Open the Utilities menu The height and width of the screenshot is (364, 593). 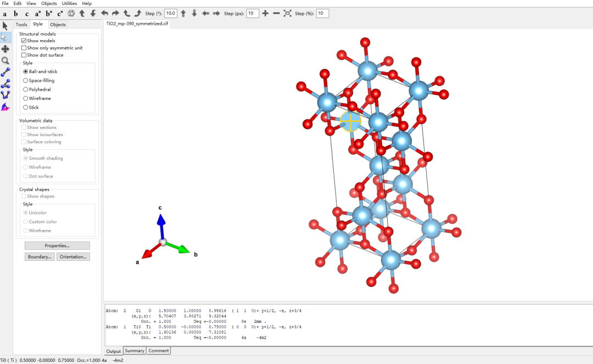coord(69,3)
